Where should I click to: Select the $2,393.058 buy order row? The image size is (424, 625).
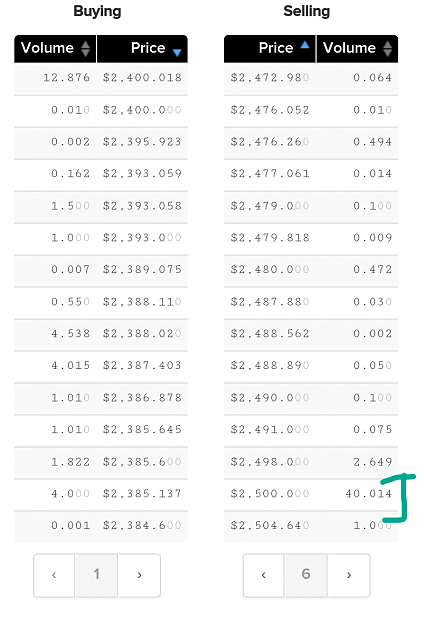(101, 207)
